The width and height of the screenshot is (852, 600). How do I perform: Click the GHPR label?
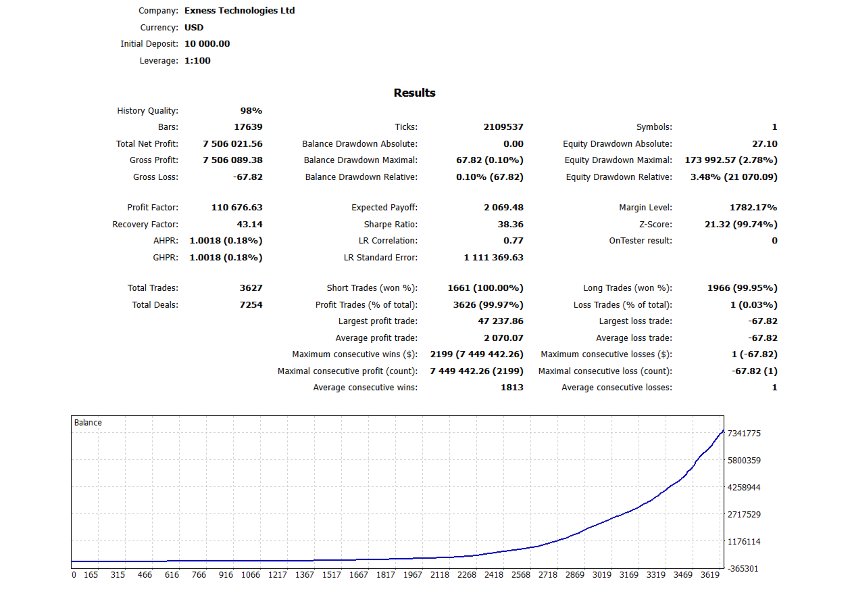coord(165,257)
